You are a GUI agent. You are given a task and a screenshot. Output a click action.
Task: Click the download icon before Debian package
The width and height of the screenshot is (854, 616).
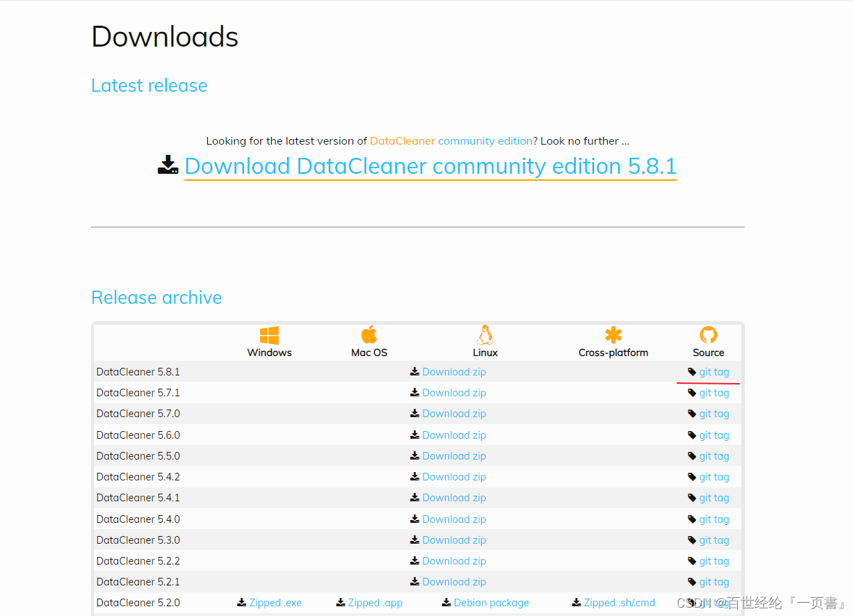click(x=446, y=603)
